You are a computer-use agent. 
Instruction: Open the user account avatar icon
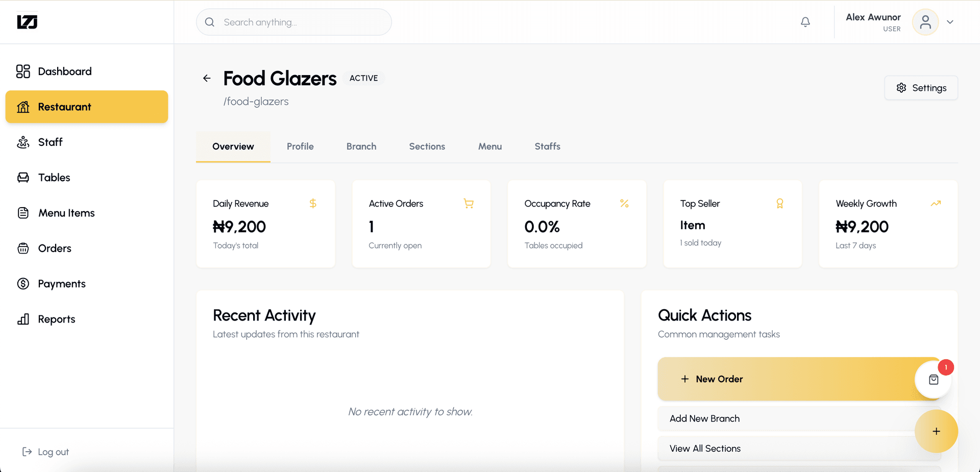coord(925,22)
